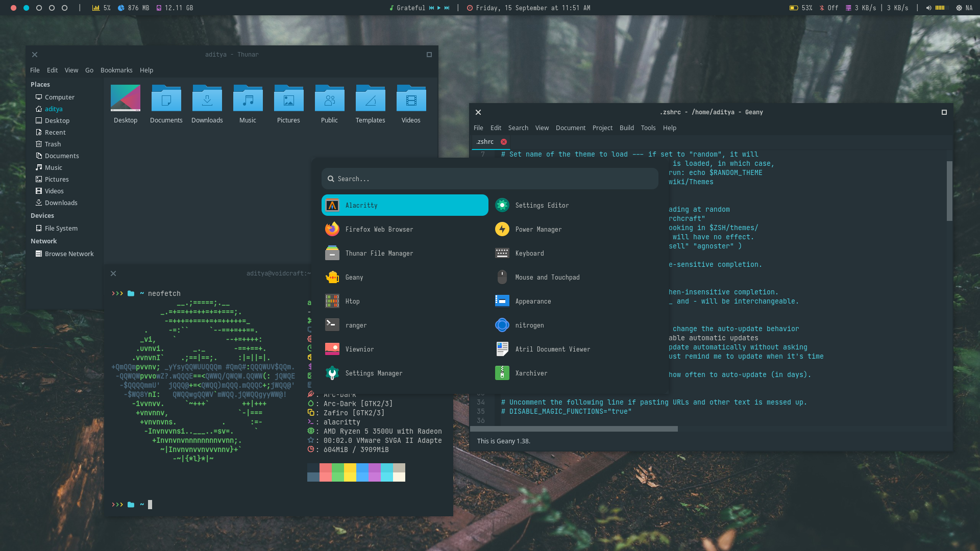
Task: Launch Firefox Web Browser from launcher
Action: coord(379,230)
